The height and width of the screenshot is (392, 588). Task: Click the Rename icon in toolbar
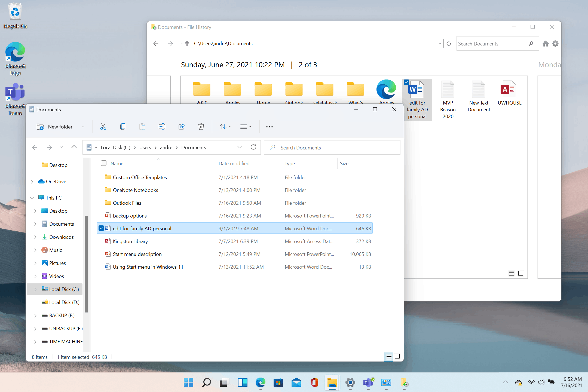(162, 127)
